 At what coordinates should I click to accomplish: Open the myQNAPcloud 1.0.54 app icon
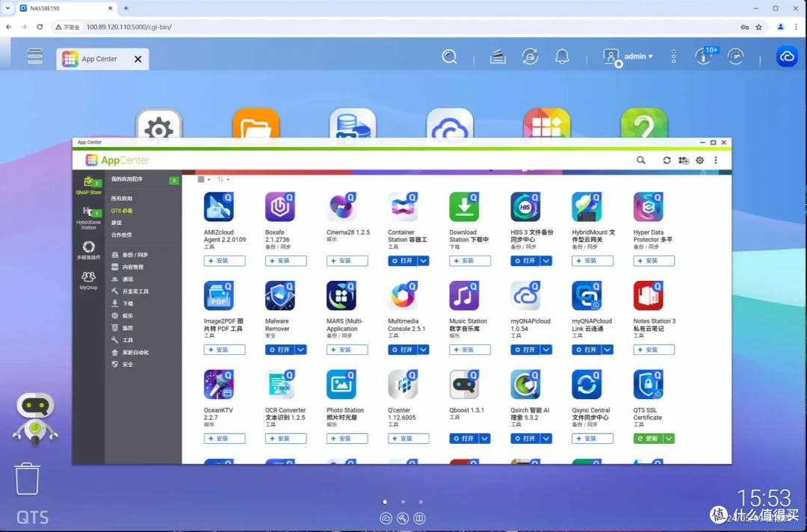(525, 296)
